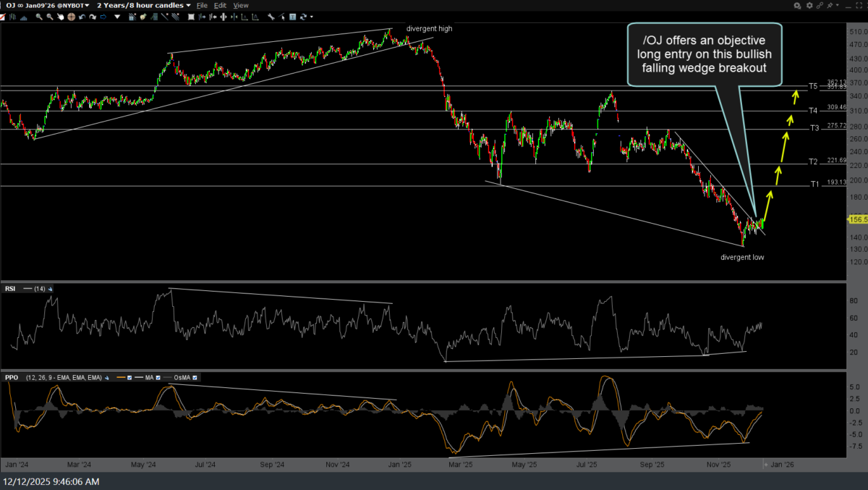Click the 156.5 current price marker
Screen dimensions: 868x490
[856, 219]
